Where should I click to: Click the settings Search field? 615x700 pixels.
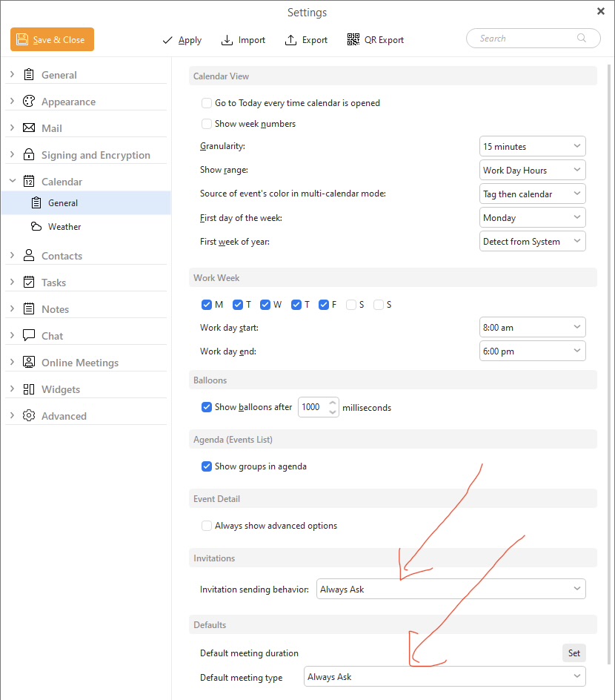(526, 39)
